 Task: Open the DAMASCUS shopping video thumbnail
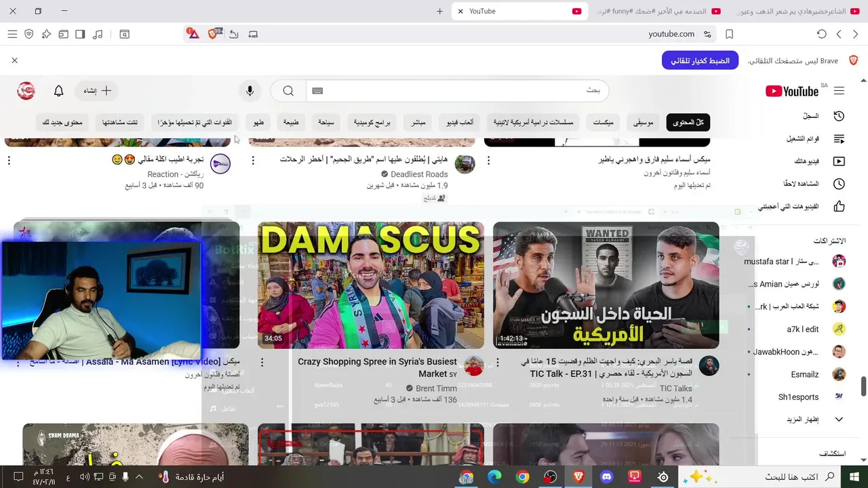371,285
